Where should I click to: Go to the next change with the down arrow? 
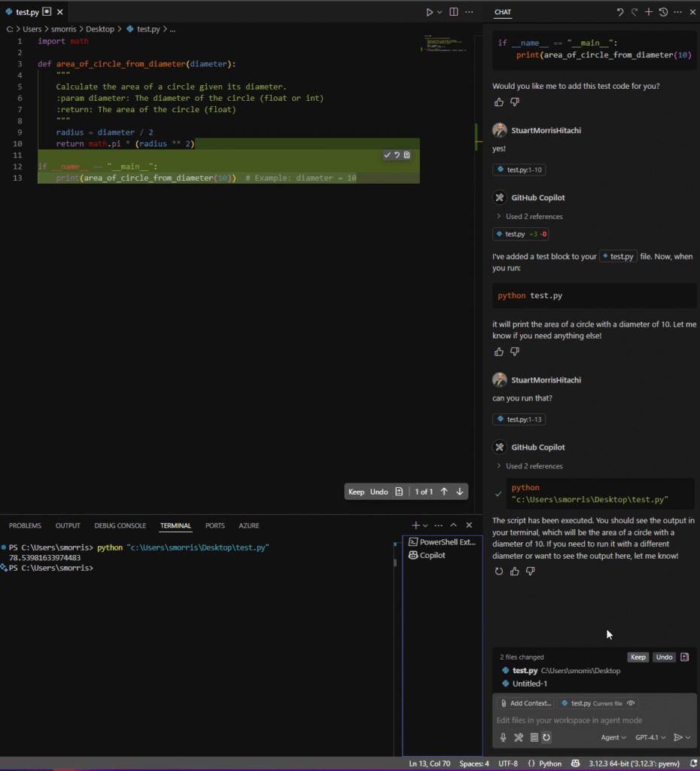(x=460, y=492)
